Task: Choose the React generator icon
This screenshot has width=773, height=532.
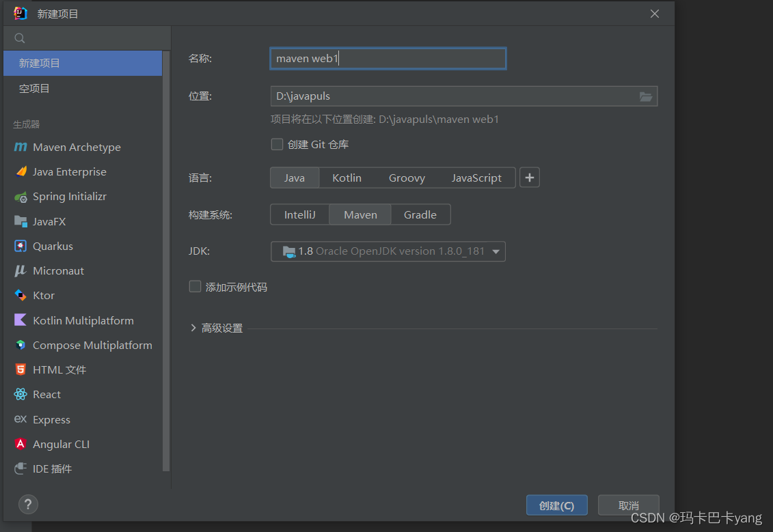Action: pyautogui.click(x=21, y=394)
